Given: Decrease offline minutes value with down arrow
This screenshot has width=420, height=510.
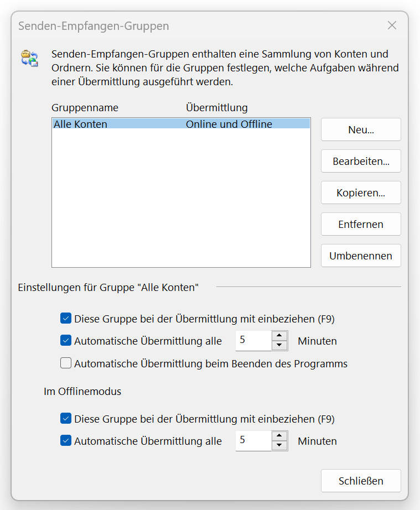Looking at the screenshot, I should 280,446.
